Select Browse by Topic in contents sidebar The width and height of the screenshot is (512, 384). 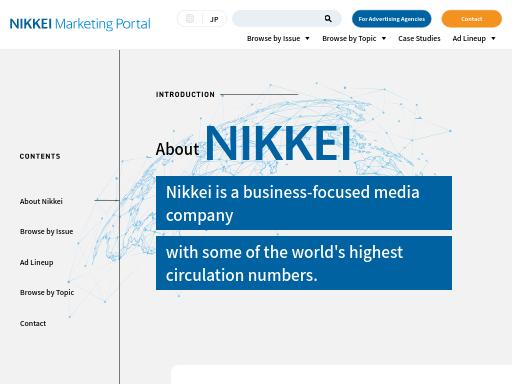click(47, 292)
